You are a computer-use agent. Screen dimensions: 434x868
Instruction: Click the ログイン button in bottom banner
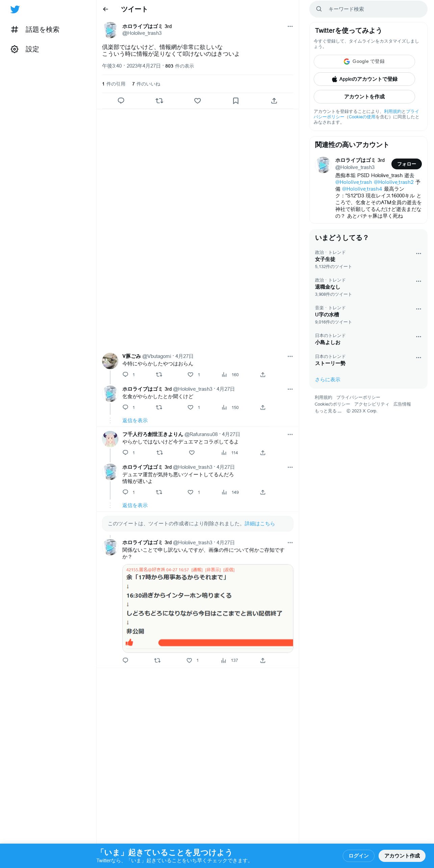coord(358,856)
